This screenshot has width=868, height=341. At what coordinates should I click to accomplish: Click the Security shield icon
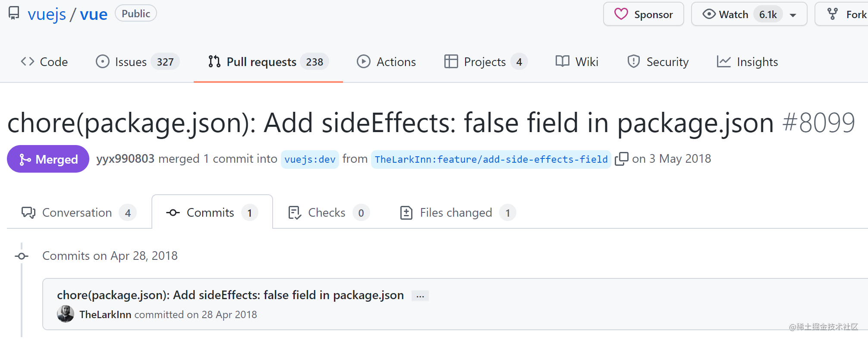(633, 61)
